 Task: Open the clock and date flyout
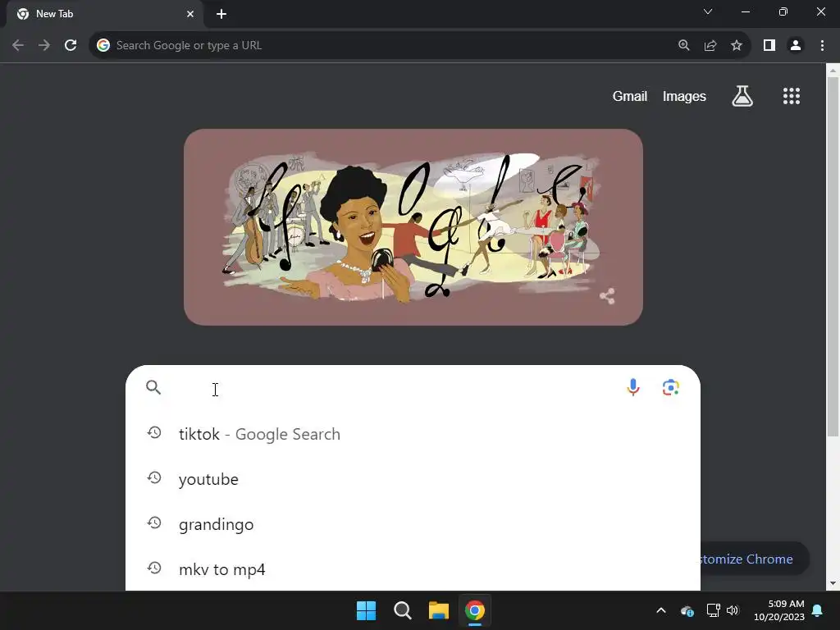779,610
